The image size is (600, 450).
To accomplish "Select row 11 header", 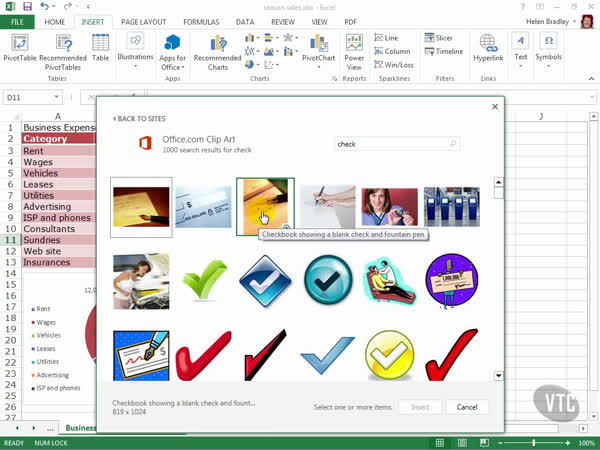I will click(x=10, y=240).
